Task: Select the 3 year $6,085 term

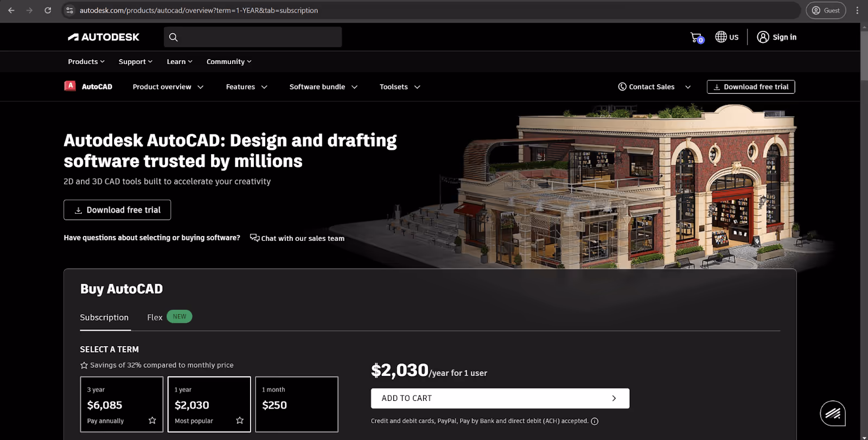Action: tap(122, 404)
